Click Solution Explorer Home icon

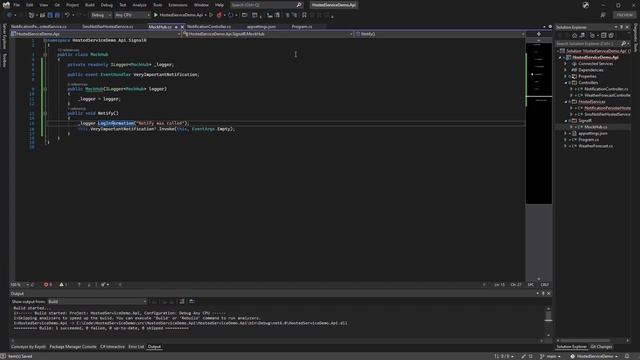[574, 36]
